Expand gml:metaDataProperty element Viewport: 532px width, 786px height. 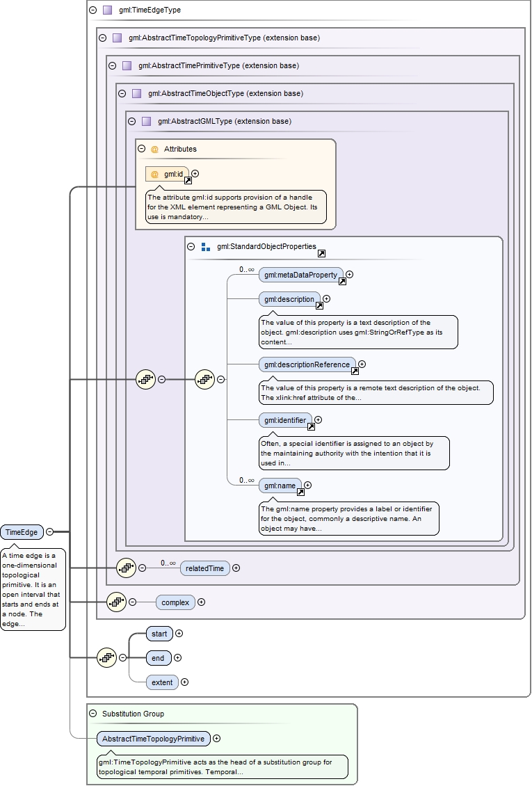click(x=350, y=275)
